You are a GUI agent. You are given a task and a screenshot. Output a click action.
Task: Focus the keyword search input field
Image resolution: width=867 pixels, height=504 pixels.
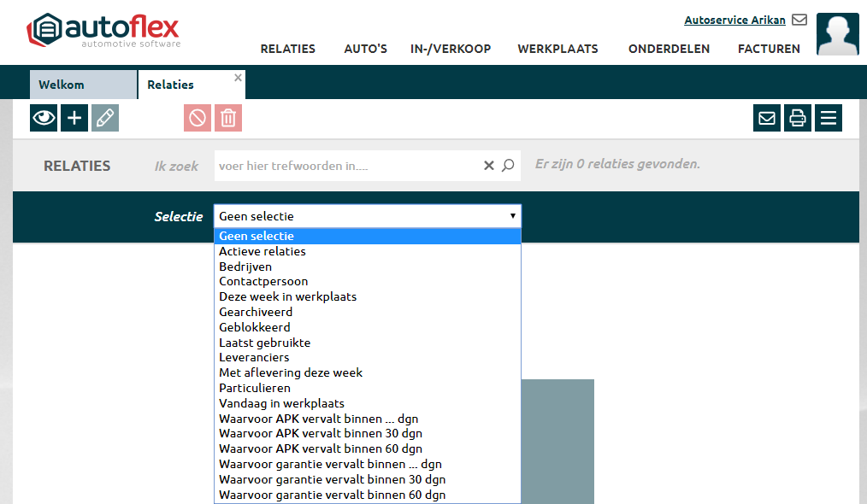pyautogui.click(x=346, y=166)
